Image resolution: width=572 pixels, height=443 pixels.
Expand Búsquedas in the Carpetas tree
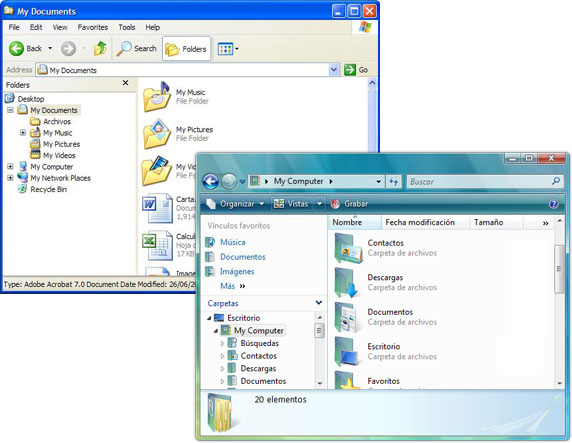[x=222, y=343]
